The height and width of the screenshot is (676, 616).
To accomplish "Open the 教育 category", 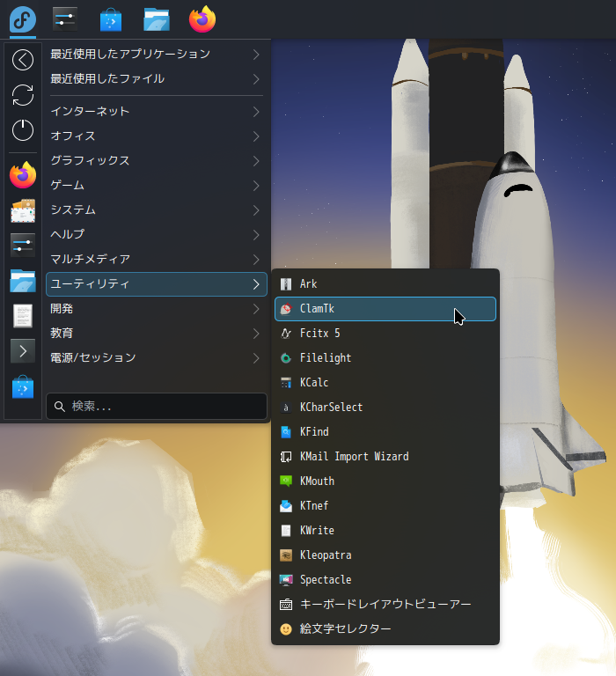I will point(157,334).
